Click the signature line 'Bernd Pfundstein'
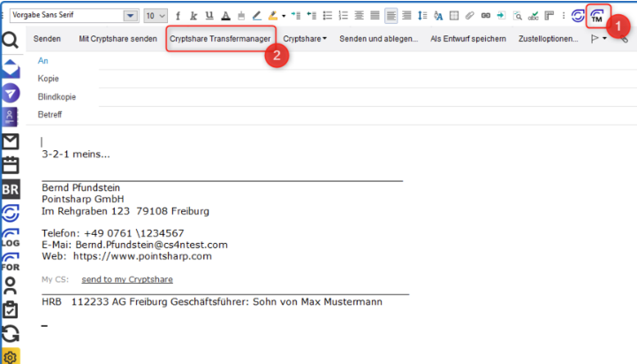 pyautogui.click(x=81, y=187)
